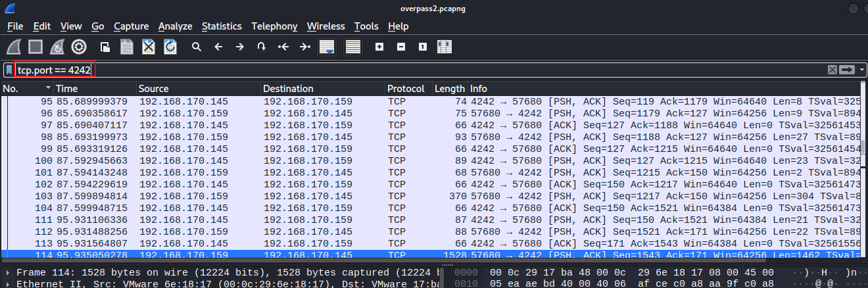Viewport: 868px width, 288px height.
Task: Expand the Ethernet II details tree
Action: point(8,283)
